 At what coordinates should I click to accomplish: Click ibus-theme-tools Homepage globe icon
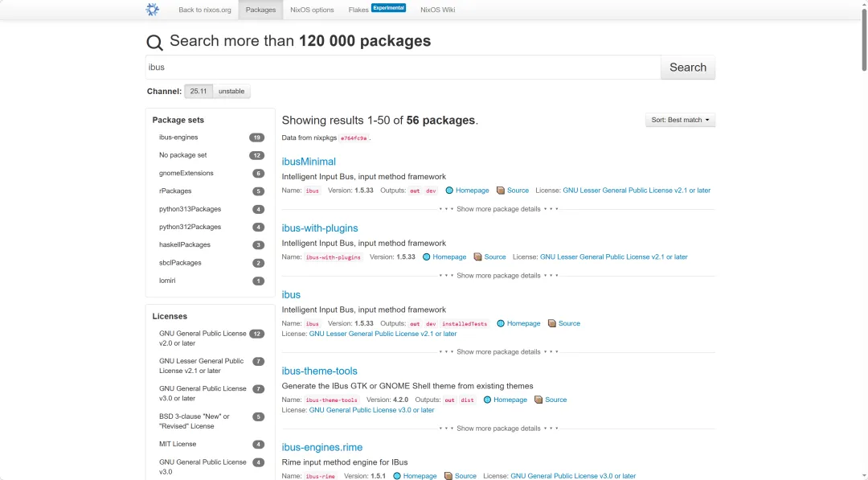[487, 400]
